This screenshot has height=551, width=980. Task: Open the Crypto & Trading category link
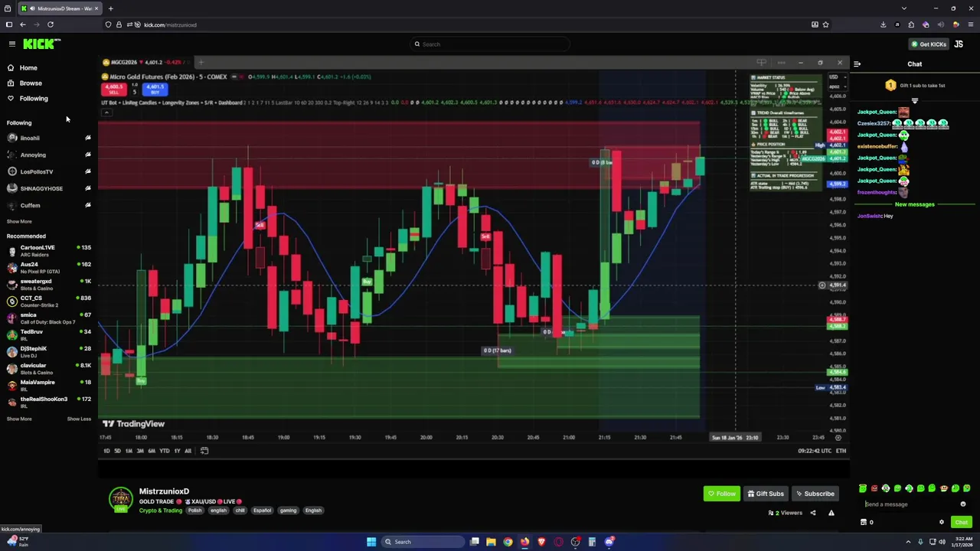(x=161, y=510)
